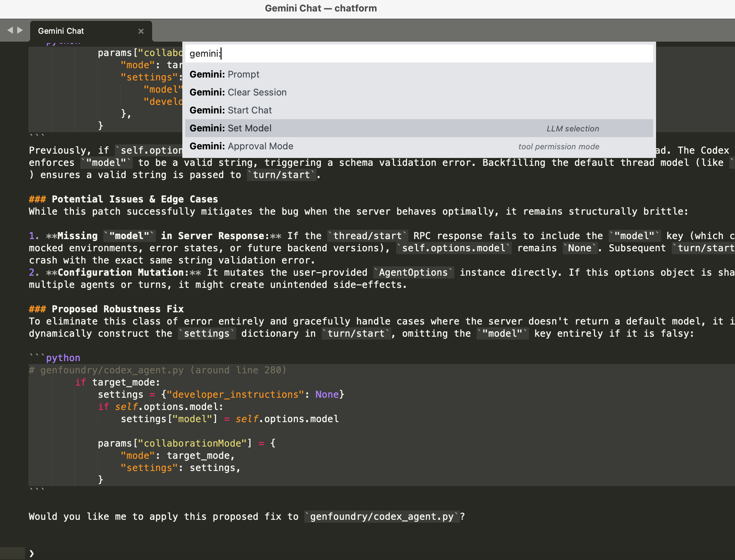
Task: Click 'if target_mode:' code line
Action: coord(118,382)
